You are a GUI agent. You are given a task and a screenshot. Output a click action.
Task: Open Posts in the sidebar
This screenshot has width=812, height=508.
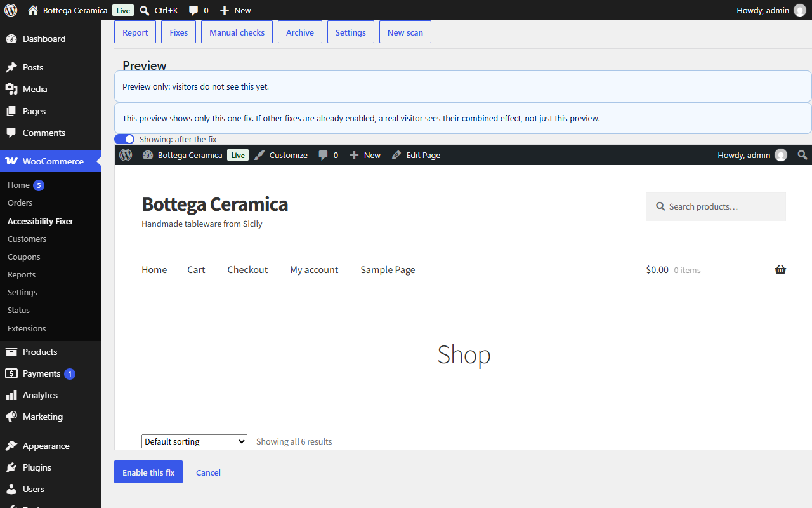coord(51,67)
